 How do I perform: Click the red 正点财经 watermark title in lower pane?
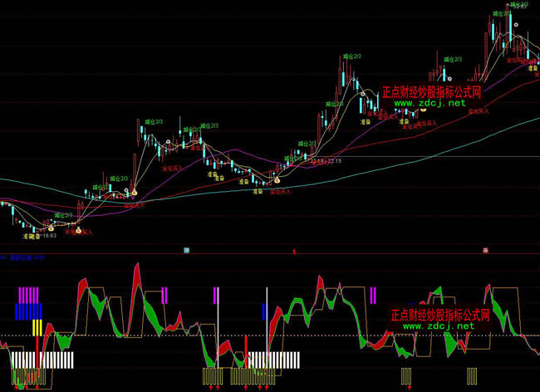440,316
